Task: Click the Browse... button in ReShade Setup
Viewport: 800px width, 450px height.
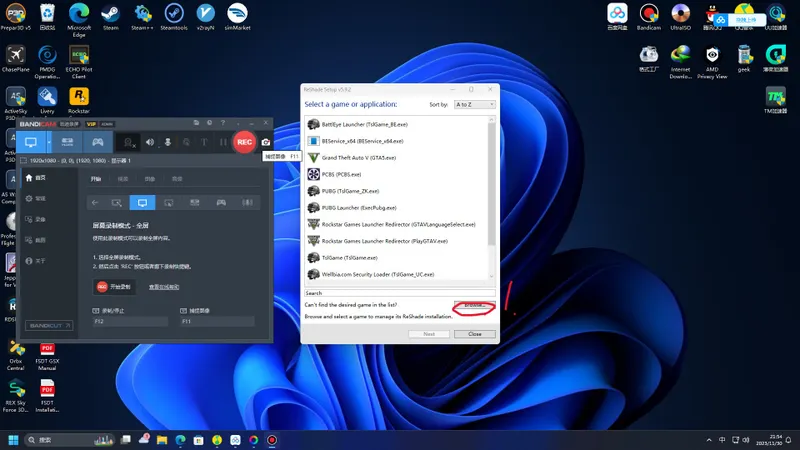Action: click(x=474, y=304)
